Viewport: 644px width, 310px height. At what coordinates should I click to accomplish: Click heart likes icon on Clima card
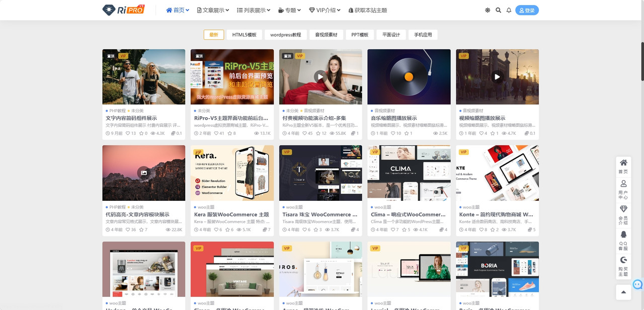click(x=393, y=229)
